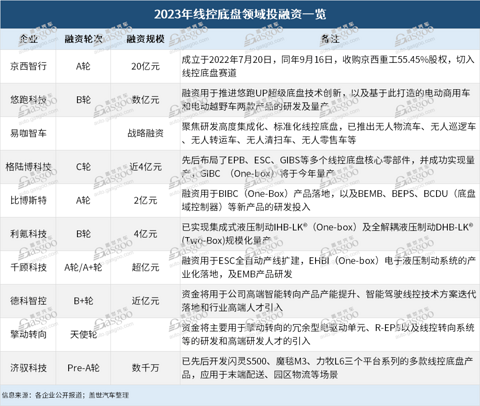Click the note starting 先后布局了EPB、ESC、GIBS
This screenshot has height=406, width=480.
pos(328,167)
